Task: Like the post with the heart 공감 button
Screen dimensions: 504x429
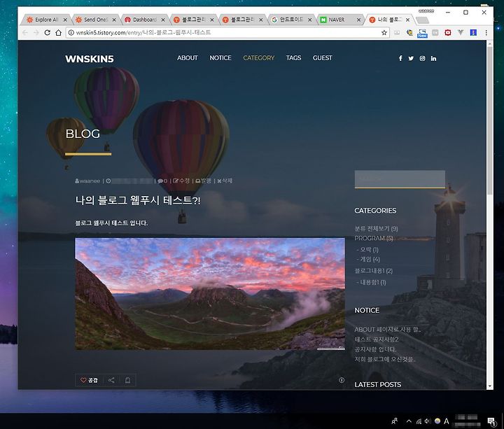Action: [x=89, y=380]
